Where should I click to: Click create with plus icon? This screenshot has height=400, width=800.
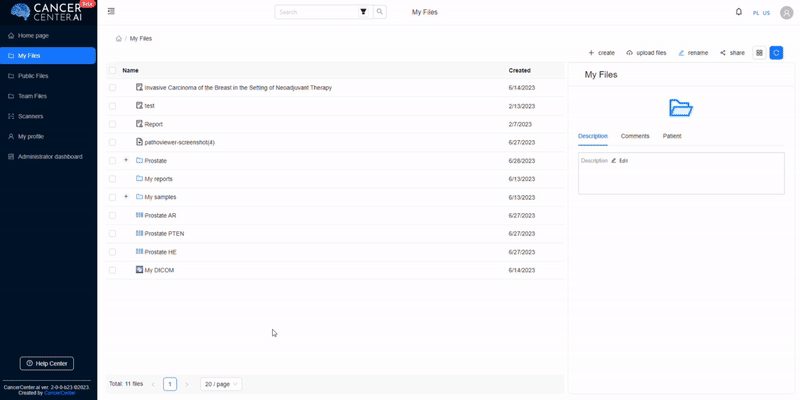pyautogui.click(x=602, y=53)
